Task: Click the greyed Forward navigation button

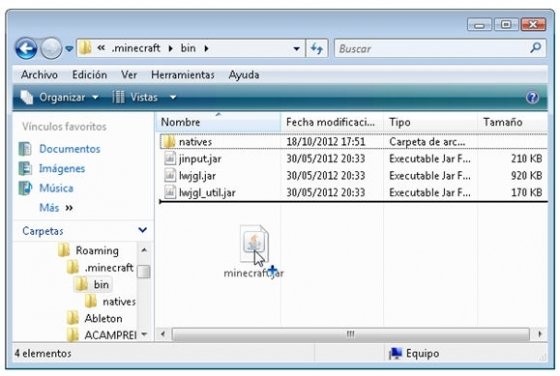Action: pyautogui.click(x=51, y=49)
